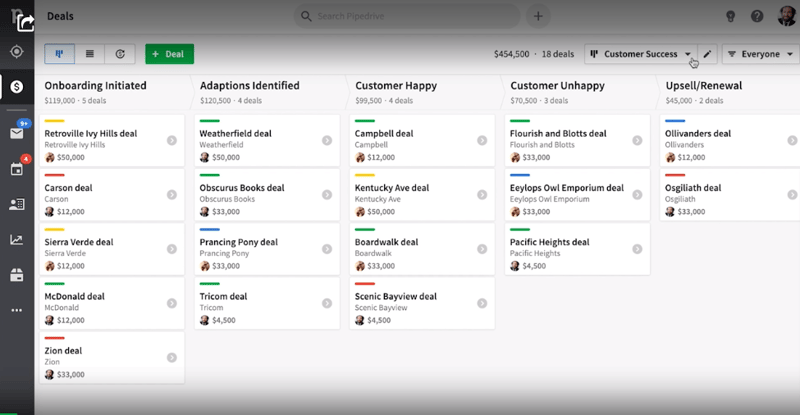The image size is (800, 415).
Task: Open the help question mark icon
Action: 757,16
